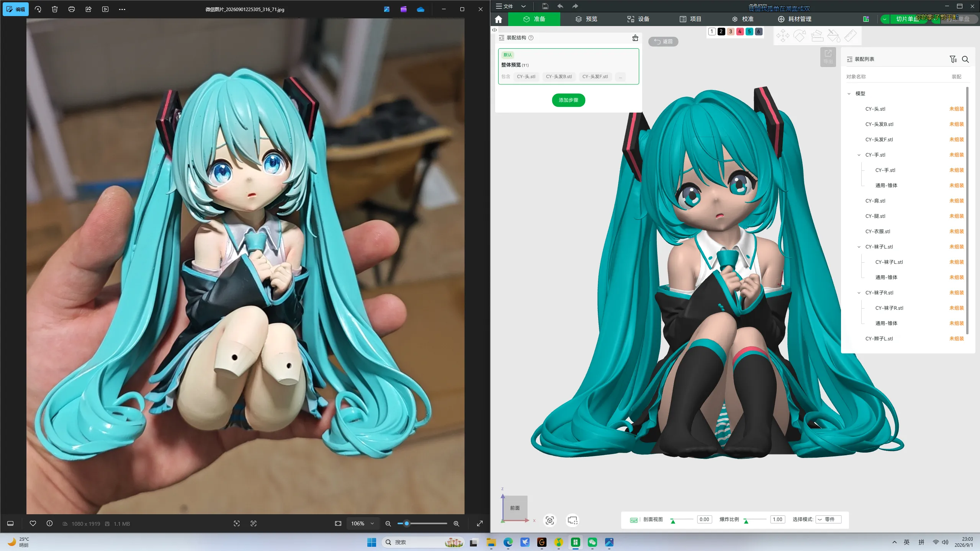Select filament color swatch 4 (red)
Viewport: 980px width, 551px height.
pyautogui.click(x=740, y=32)
